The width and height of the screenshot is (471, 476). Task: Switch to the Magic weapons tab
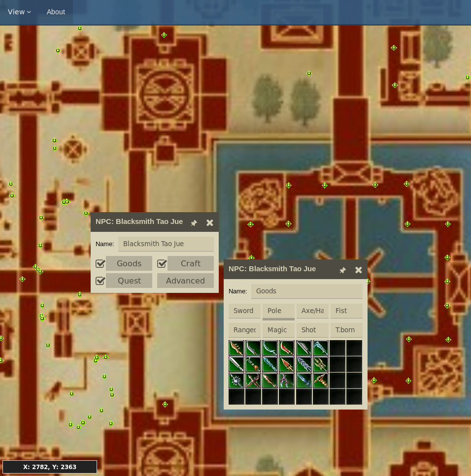click(x=277, y=330)
